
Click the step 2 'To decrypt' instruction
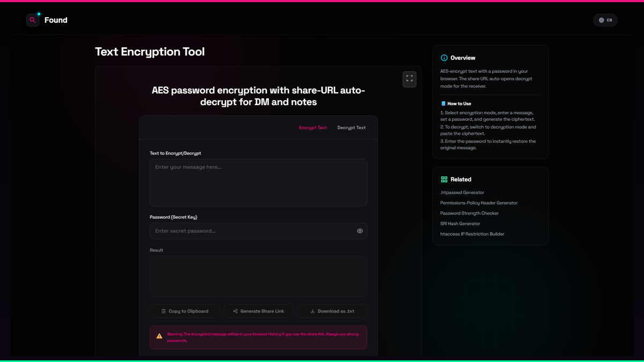[488, 130]
